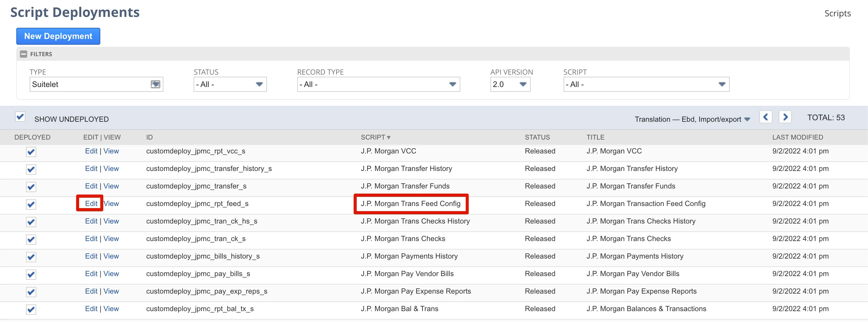
Task: Click the Last Modified column header
Action: click(x=798, y=137)
